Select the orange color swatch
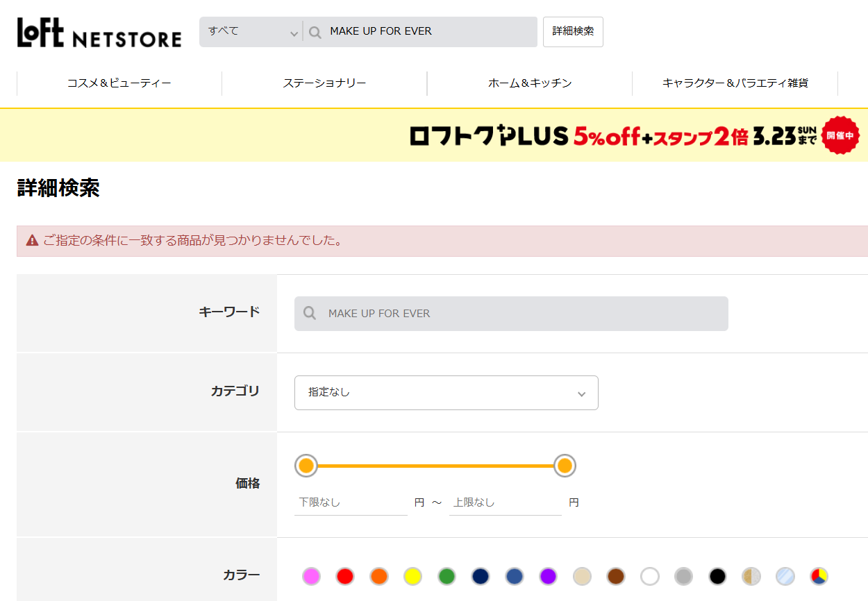868x601 pixels. click(x=379, y=576)
